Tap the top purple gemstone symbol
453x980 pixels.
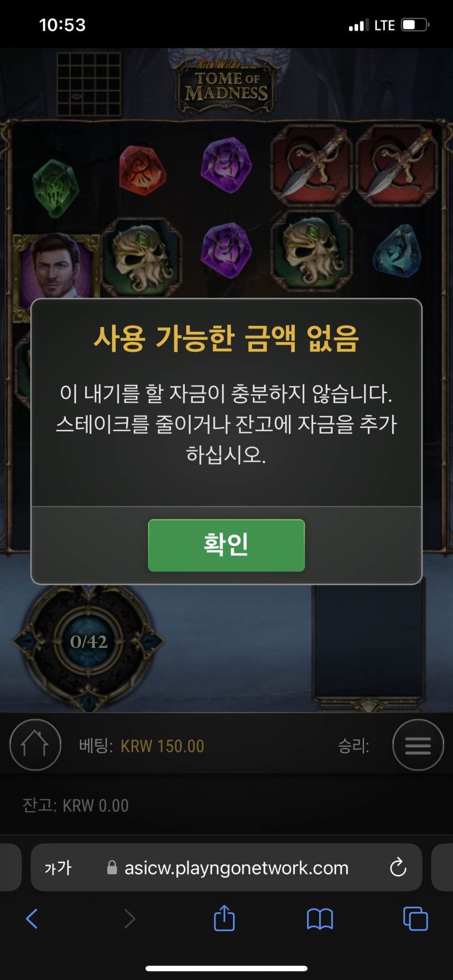point(226,165)
